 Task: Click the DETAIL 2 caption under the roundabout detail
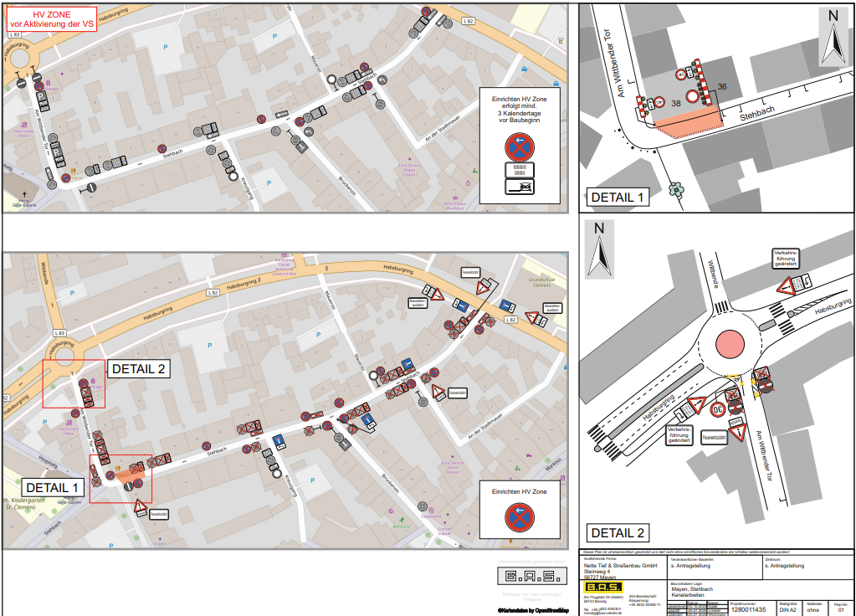618,532
